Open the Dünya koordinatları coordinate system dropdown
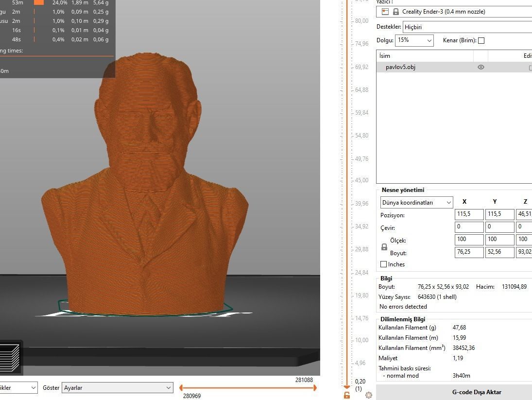Viewport: 532px width, 400px height. click(415, 202)
